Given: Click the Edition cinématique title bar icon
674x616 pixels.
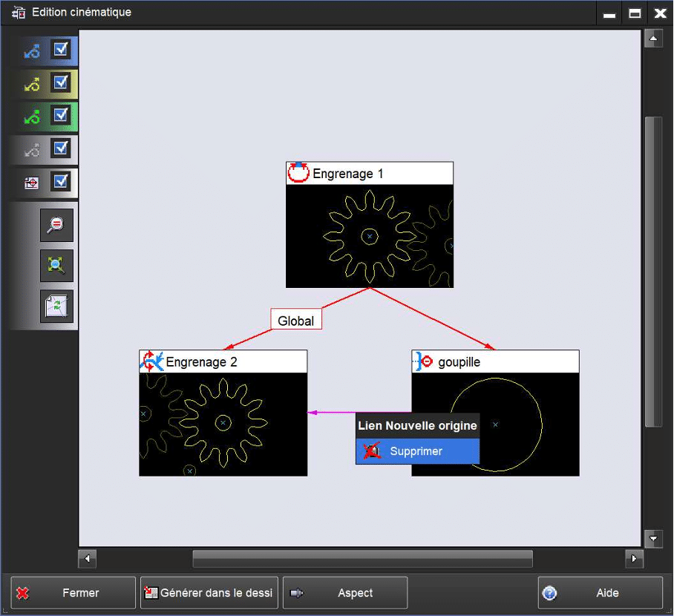Looking at the screenshot, I should [19, 13].
